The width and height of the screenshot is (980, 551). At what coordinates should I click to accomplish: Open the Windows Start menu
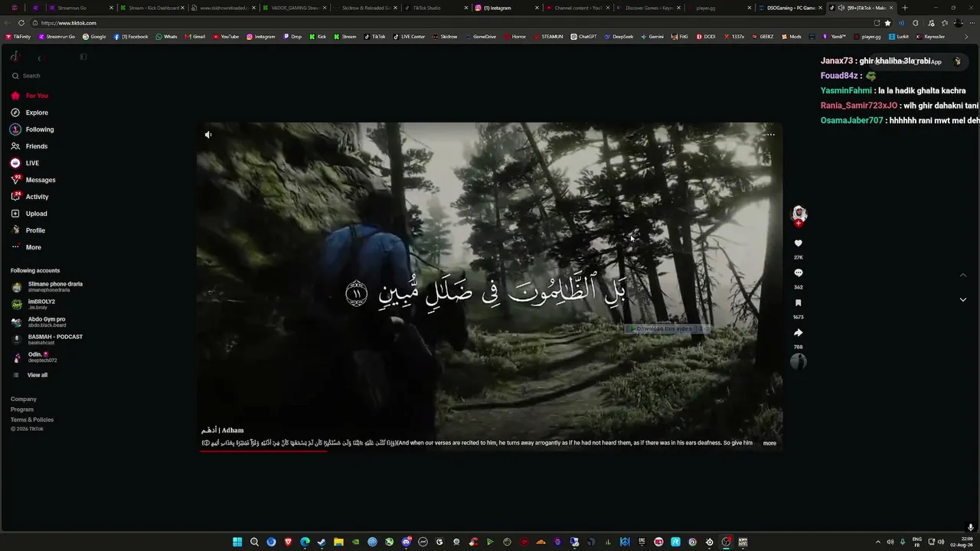[x=237, y=542]
